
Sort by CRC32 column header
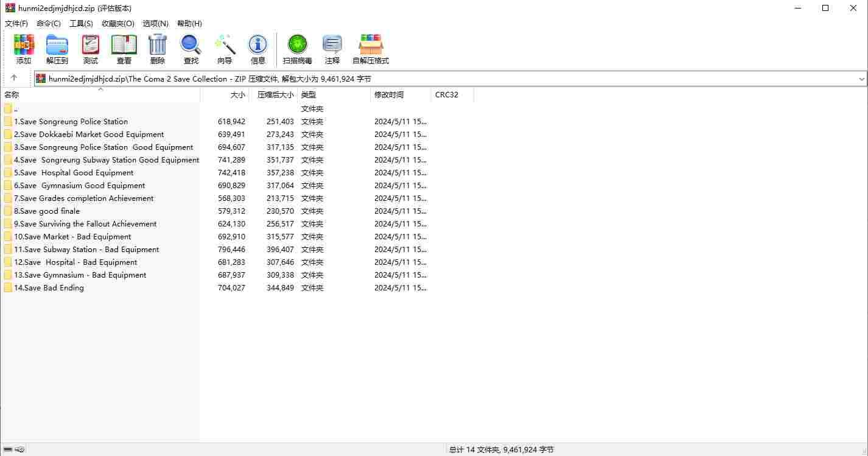pyautogui.click(x=452, y=95)
